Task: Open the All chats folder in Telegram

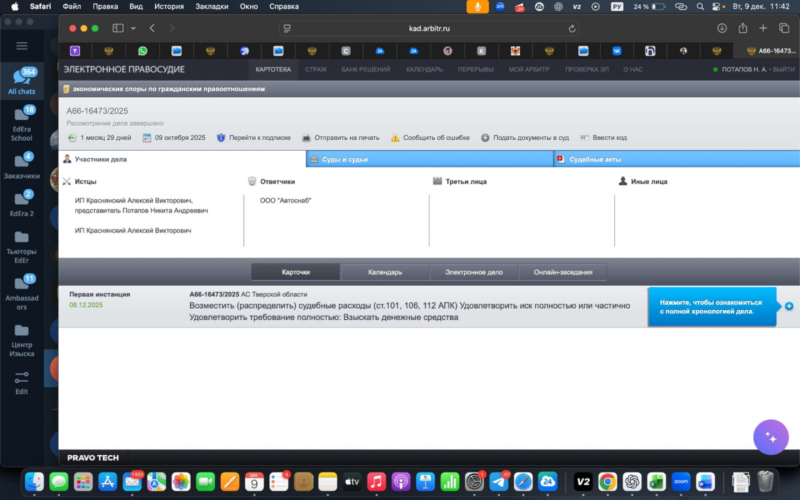Action: (x=21, y=81)
